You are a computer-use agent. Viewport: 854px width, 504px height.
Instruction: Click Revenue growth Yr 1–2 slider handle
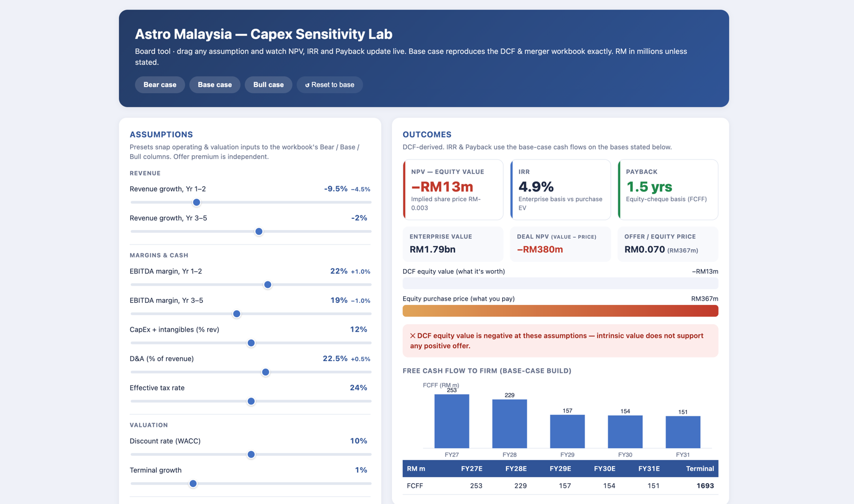click(197, 202)
